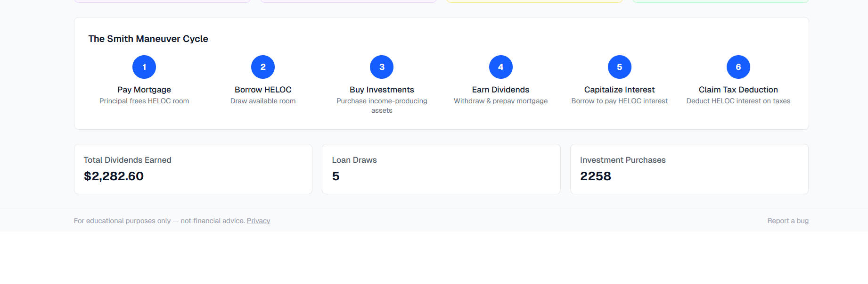Open the Investment Purchases stat card
The image size is (868, 284).
(x=689, y=169)
